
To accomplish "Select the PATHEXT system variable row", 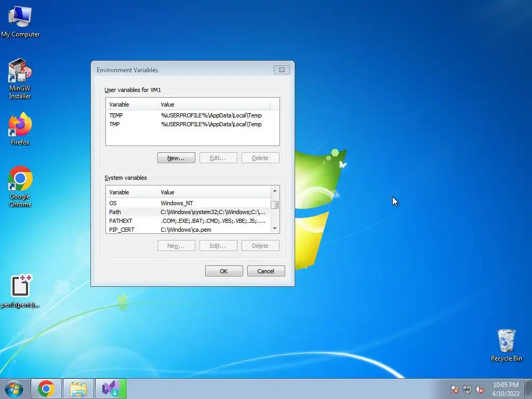I will click(189, 220).
